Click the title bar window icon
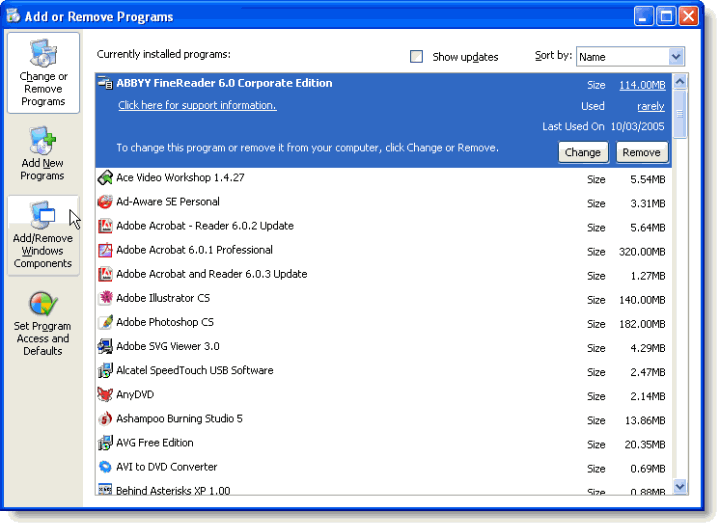720x526 pixels. 13,16
